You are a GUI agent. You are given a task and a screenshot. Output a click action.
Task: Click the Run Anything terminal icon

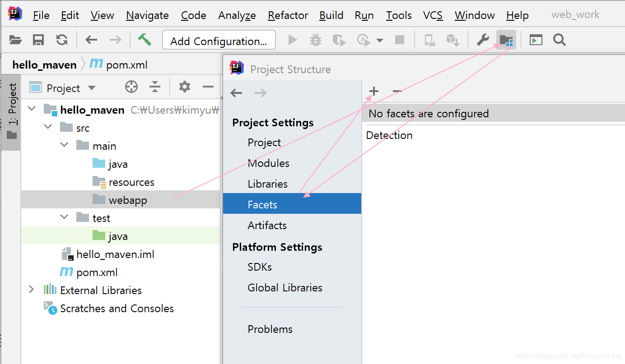pyautogui.click(x=536, y=40)
